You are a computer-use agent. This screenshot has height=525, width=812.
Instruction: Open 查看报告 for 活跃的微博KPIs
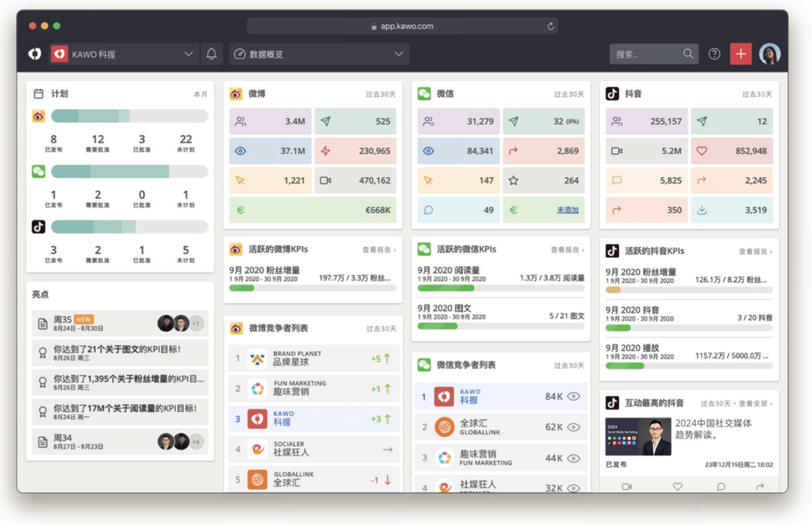[379, 250]
